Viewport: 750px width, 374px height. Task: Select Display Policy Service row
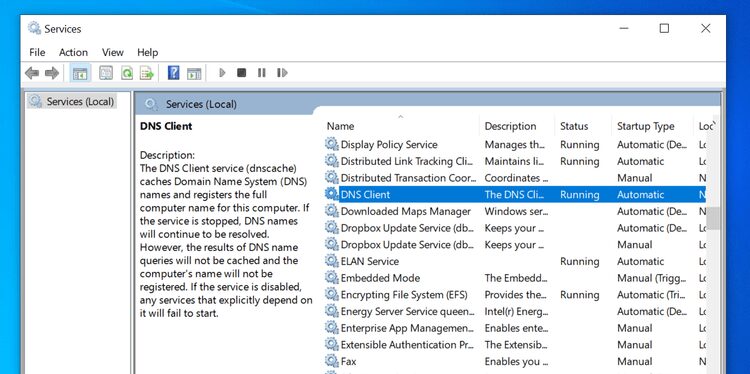(x=515, y=144)
